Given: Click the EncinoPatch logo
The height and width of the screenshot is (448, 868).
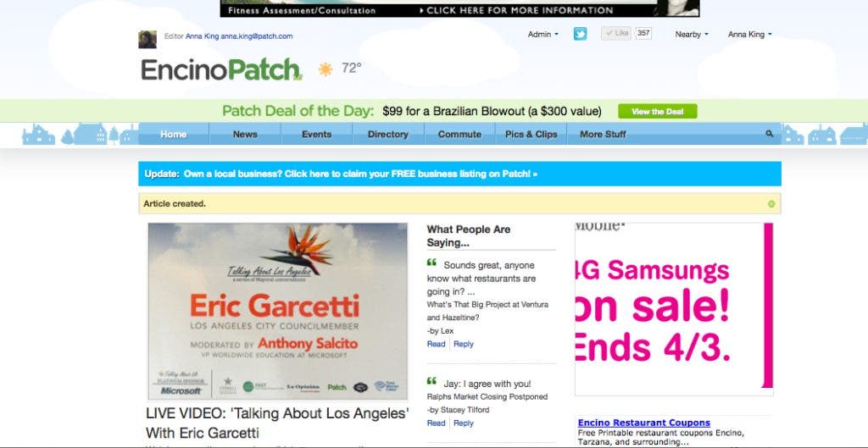Looking at the screenshot, I should tap(221, 69).
